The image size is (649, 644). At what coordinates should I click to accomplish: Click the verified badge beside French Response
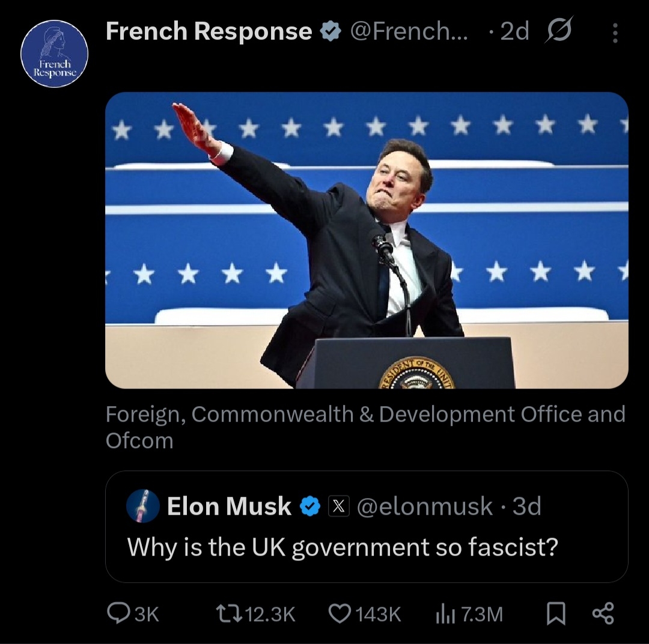pos(330,32)
